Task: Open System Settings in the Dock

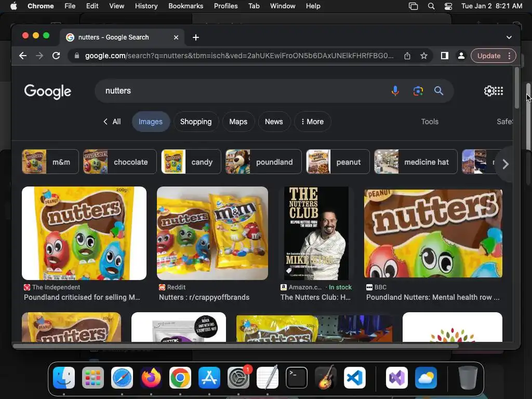Action: click(238, 378)
